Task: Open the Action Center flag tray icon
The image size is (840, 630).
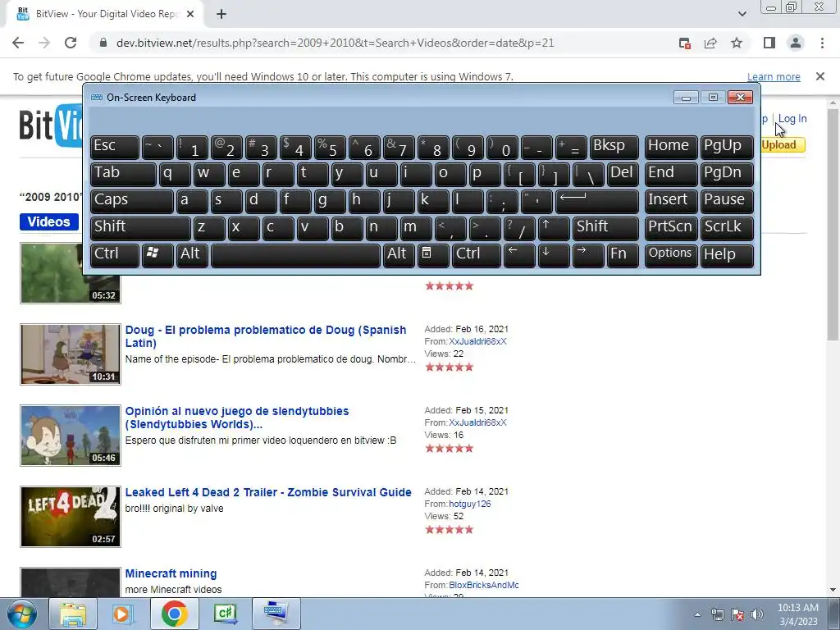Action: 737,614
